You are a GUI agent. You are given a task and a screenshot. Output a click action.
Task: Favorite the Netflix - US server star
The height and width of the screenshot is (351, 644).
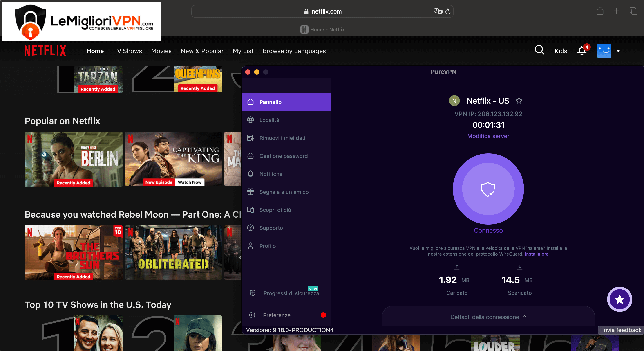(x=519, y=101)
